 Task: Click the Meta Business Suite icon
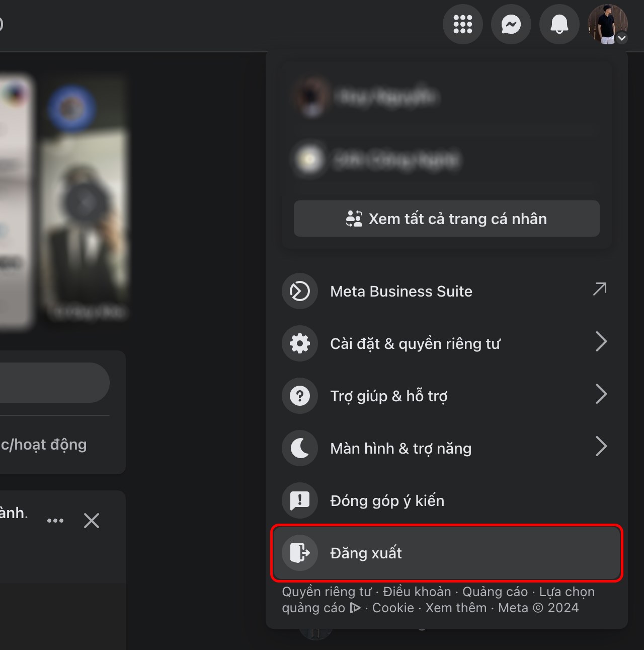pyautogui.click(x=300, y=291)
